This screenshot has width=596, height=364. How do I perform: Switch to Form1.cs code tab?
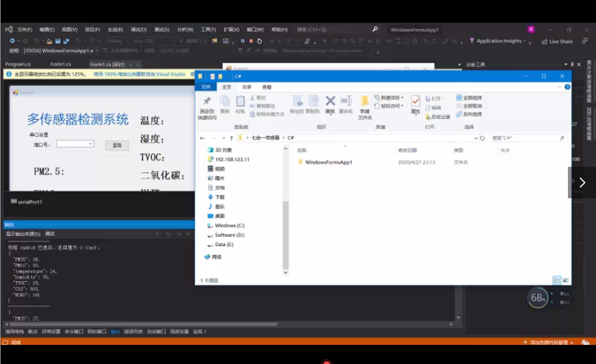pyautogui.click(x=61, y=64)
